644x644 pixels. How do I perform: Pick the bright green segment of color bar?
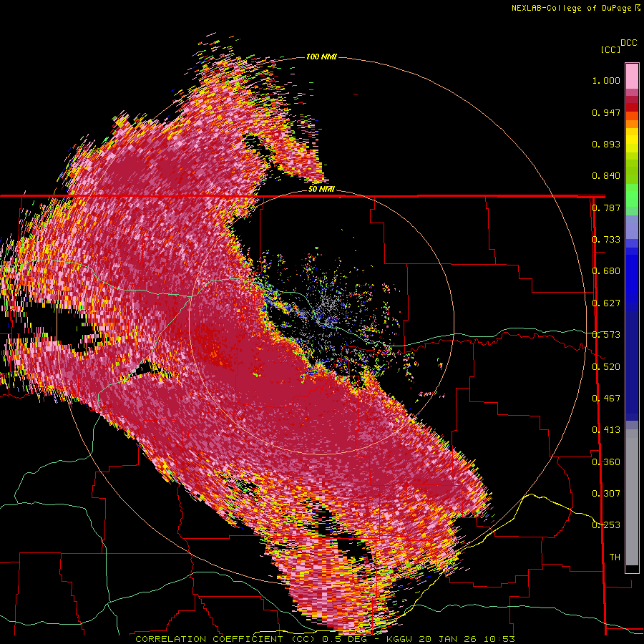point(632,195)
